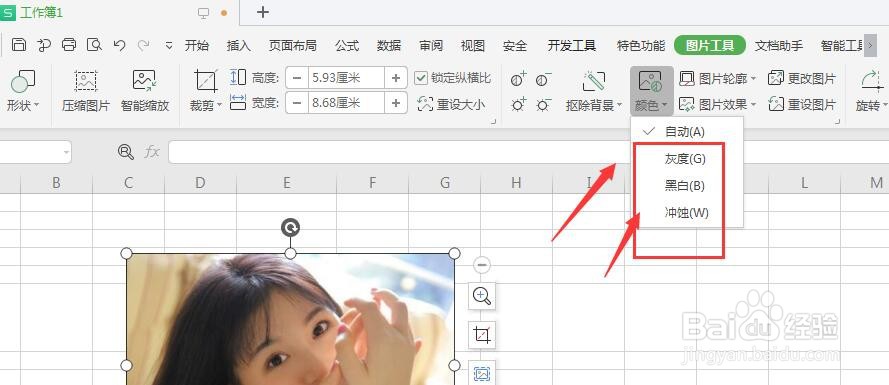
Task: Choose 黑白(B) black and white option
Action: pos(687,185)
